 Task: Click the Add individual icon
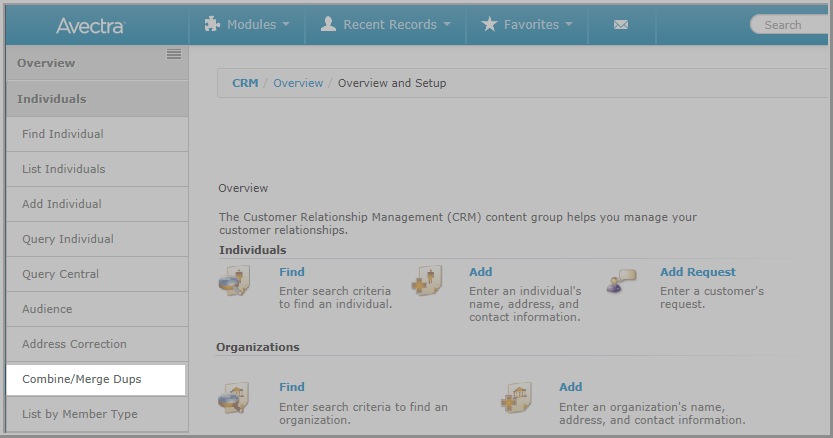pos(427,281)
